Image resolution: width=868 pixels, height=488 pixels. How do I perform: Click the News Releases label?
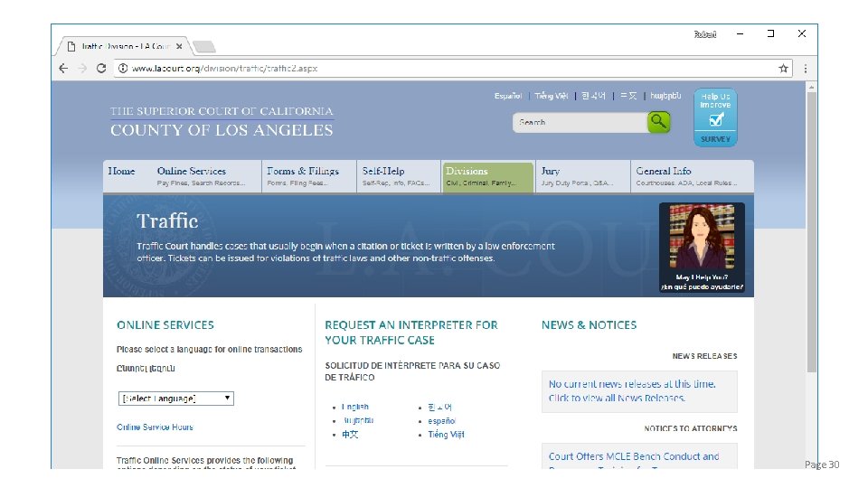click(x=704, y=356)
